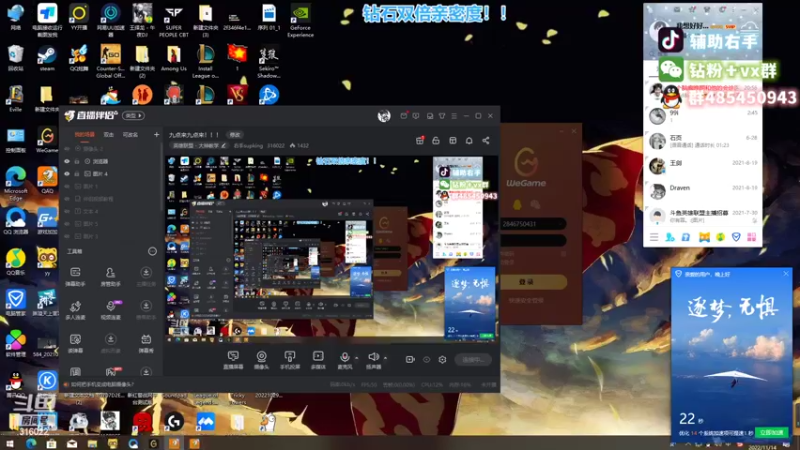The width and height of the screenshot is (800, 450).
Task: Click the record video icon beside the preview eye
Action: pyautogui.click(x=410, y=360)
